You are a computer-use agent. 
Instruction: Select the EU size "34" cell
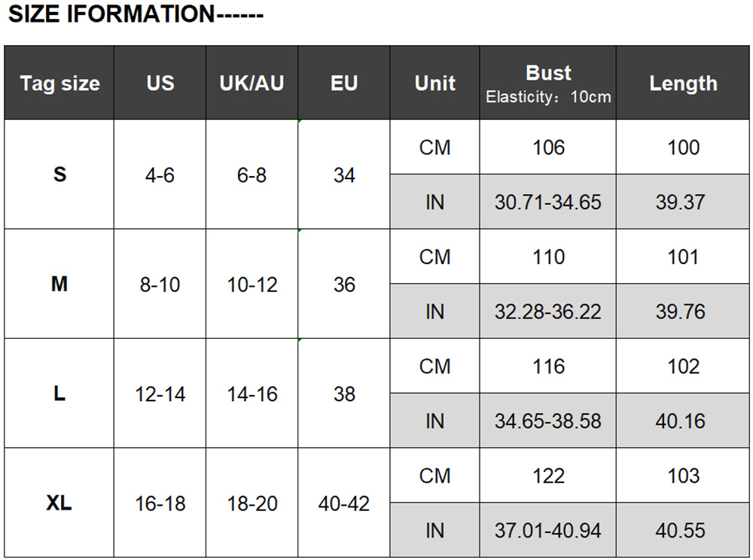coord(344,175)
